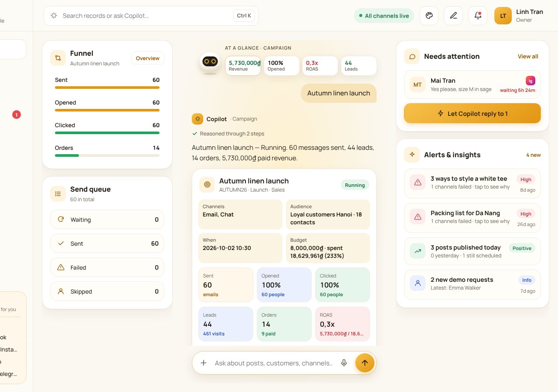Screen dimensions: 558x392
Task: Expand the Reasoned through 2 steps line
Action: (228, 134)
